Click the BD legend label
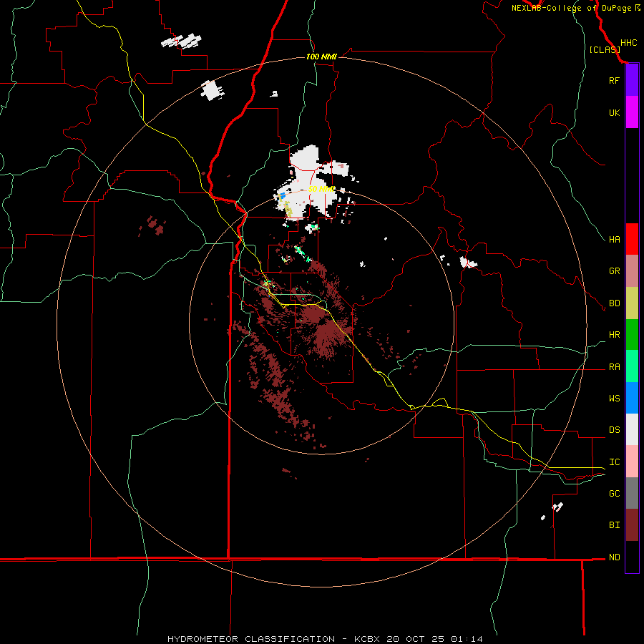 pos(614,303)
